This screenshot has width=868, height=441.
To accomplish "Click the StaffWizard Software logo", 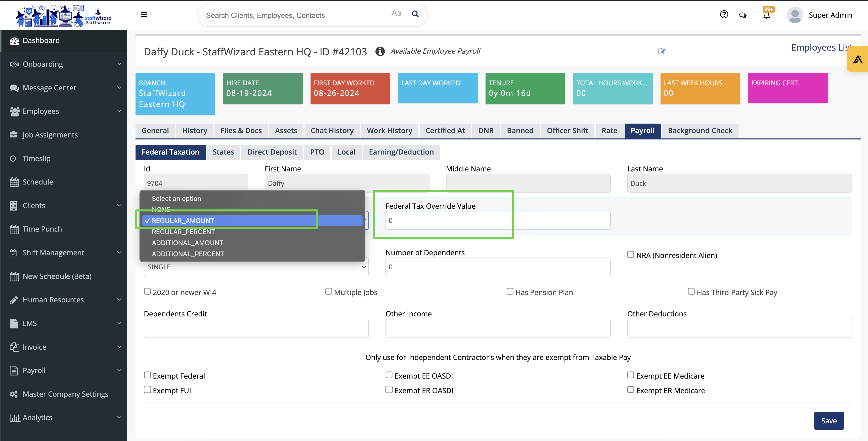I will click(x=64, y=16).
